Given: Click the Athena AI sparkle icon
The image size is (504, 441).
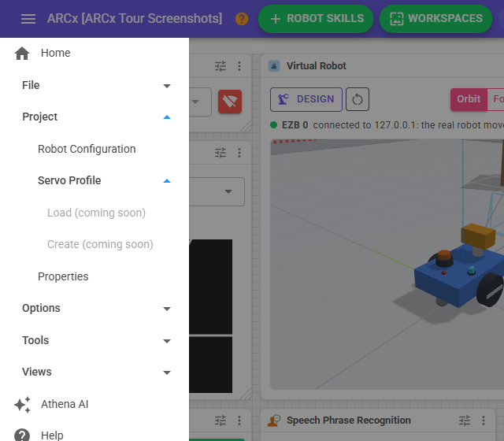Looking at the screenshot, I should [x=22, y=404].
